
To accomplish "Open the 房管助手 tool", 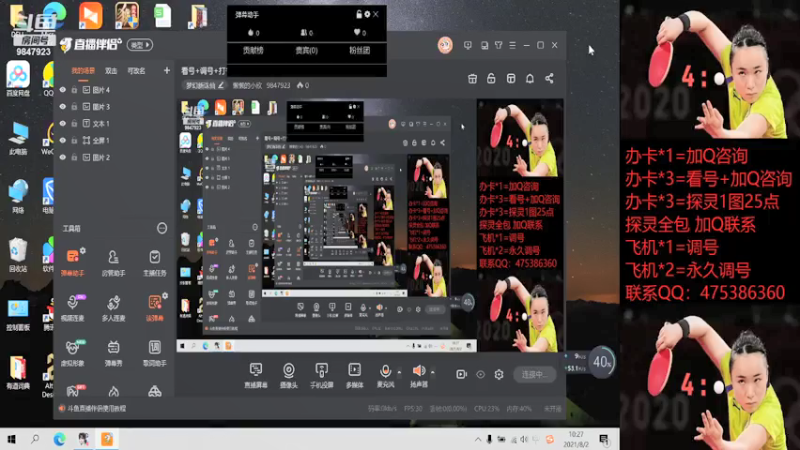I will click(x=113, y=262).
